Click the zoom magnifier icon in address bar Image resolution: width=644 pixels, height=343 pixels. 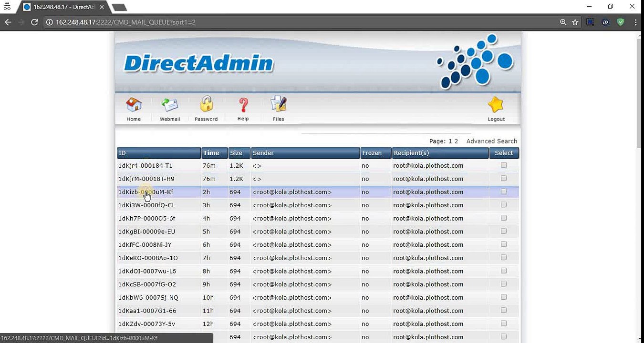pyautogui.click(x=563, y=22)
